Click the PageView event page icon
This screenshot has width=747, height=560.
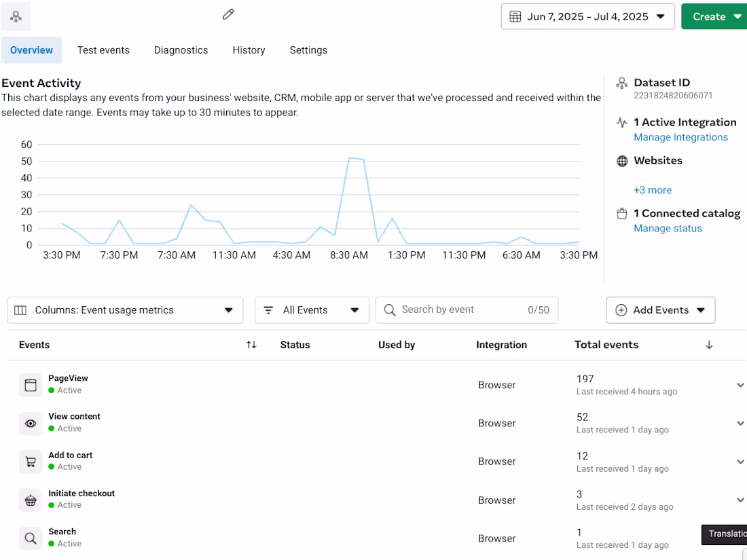30,385
